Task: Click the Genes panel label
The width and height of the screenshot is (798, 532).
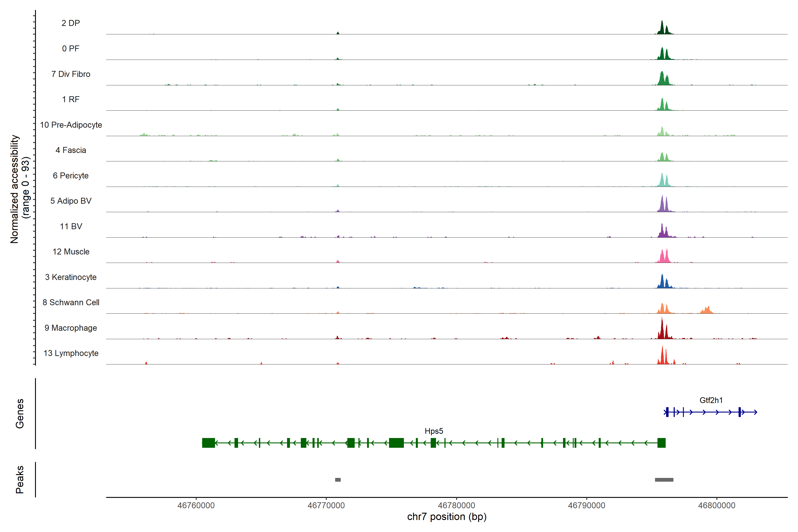Action: [20, 413]
